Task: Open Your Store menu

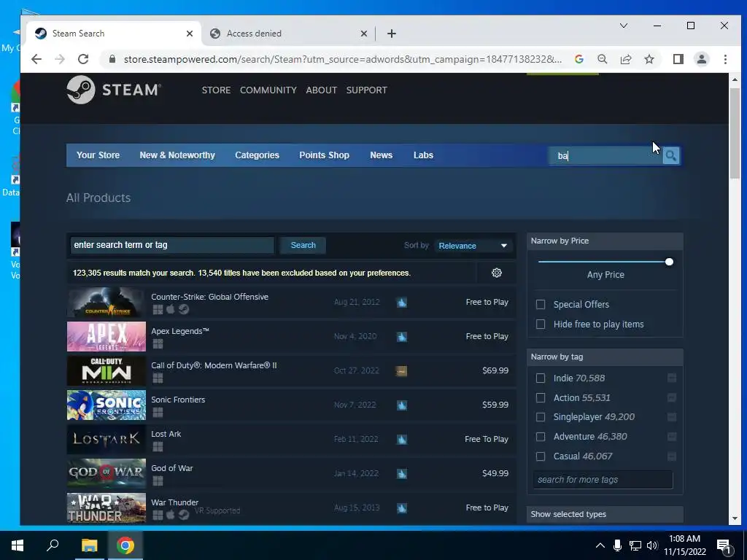Action: [x=98, y=155]
